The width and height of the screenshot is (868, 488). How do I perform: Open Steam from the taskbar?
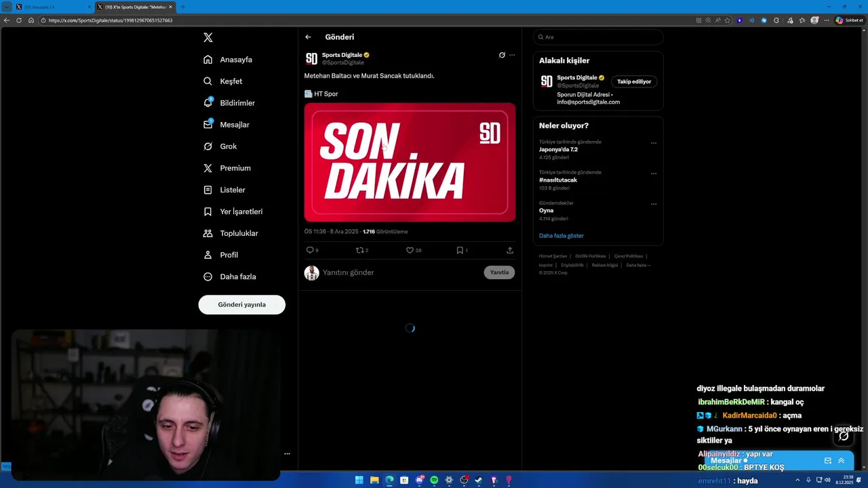[479, 481]
